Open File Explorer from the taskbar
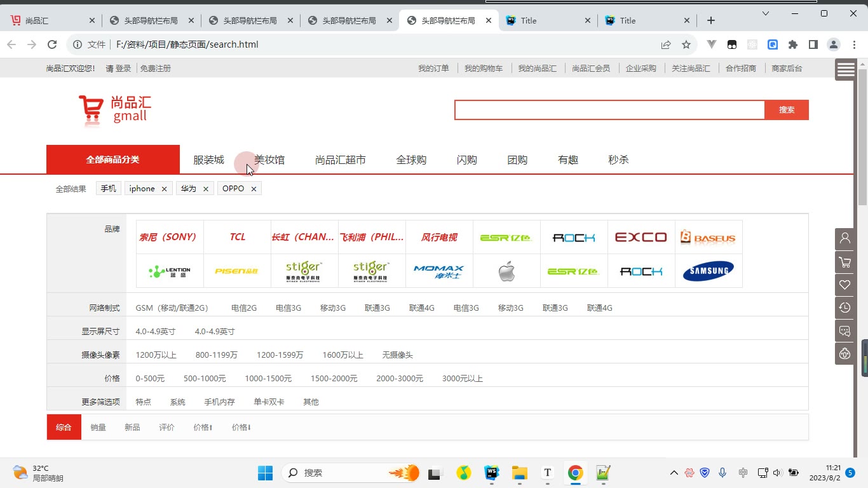This screenshot has height=488, width=868. (x=520, y=473)
